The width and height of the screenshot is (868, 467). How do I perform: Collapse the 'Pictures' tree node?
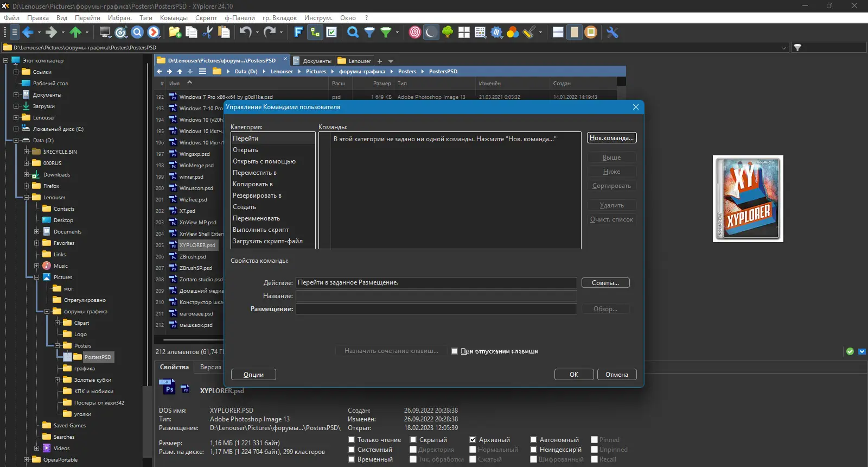coord(36,277)
